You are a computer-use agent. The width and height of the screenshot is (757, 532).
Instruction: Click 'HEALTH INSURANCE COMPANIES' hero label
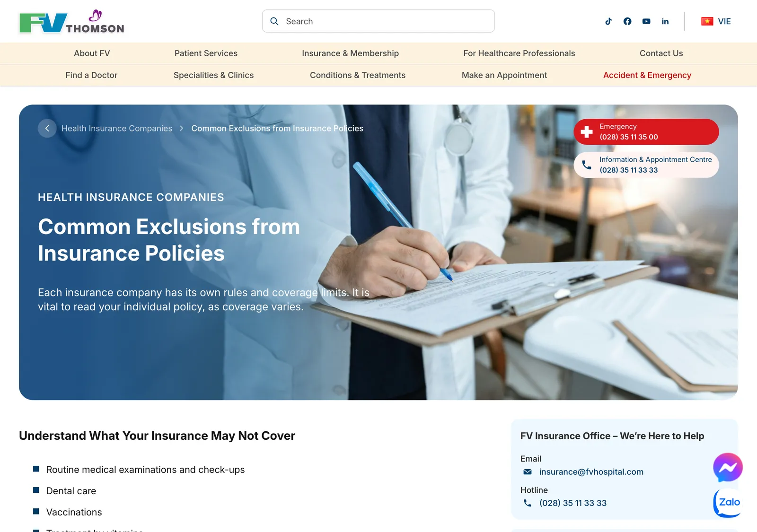(131, 197)
